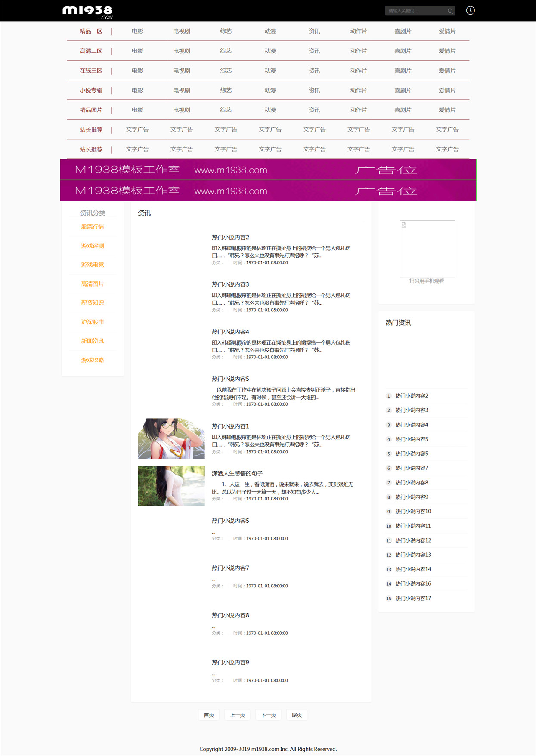This screenshot has height=756, width=536.
Task: Open article 热门小说内容4 in main list
Action: click(230, 332)
